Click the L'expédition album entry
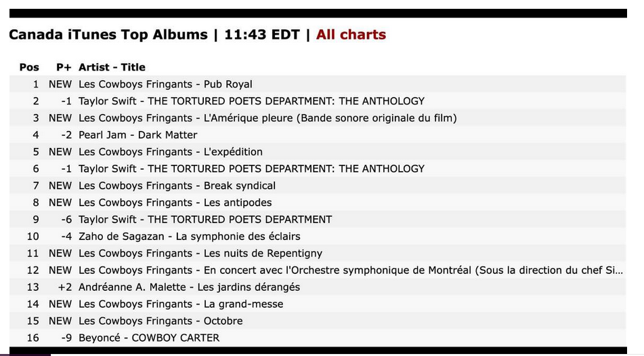This screenshot has height=356, width=644. [171, 152]
